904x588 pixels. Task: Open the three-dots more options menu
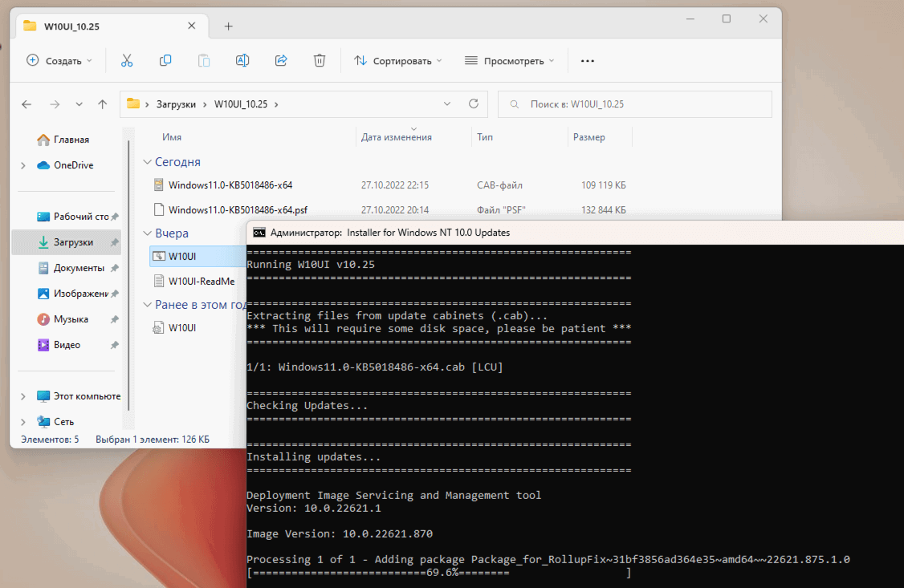pos(588,61)
